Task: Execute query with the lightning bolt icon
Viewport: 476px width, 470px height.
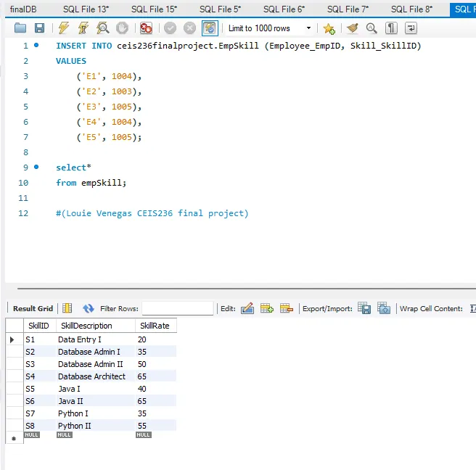Action: tap(63, 28)
